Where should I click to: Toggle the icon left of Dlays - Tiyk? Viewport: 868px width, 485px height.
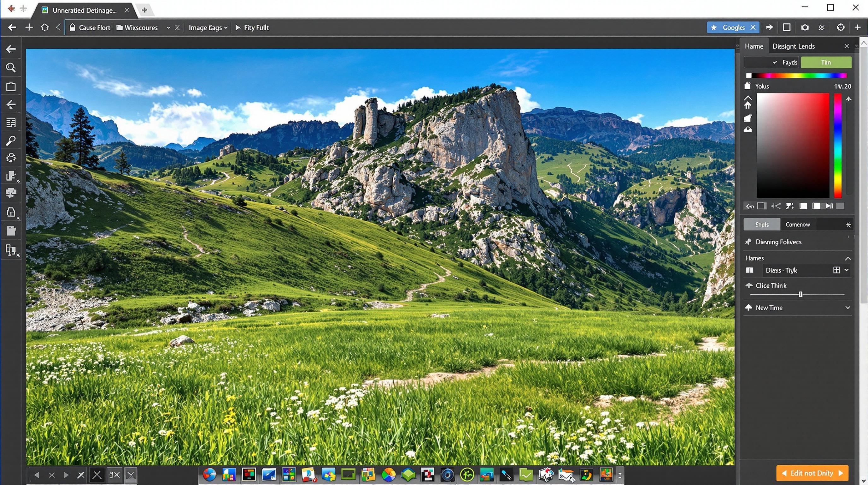tap(749, 270)
